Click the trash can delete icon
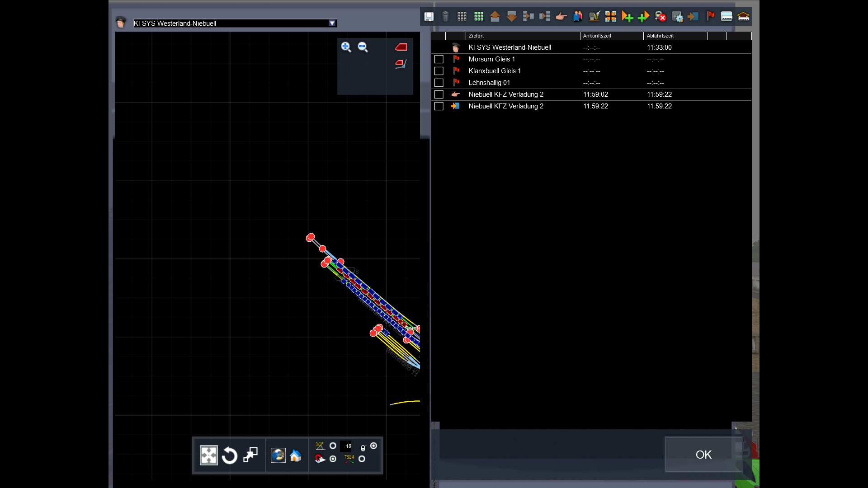This screenshot has height=488, width=868. [445, 17]
